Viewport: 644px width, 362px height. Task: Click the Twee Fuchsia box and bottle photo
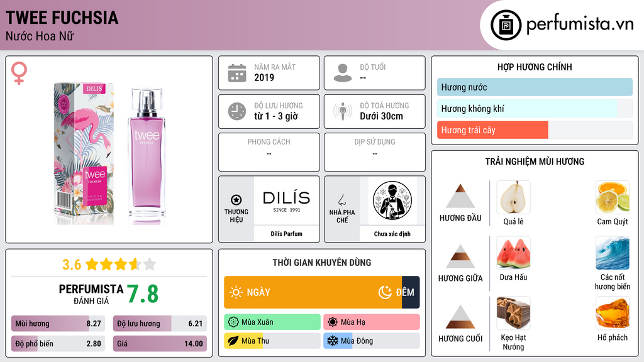click(109, 153)
